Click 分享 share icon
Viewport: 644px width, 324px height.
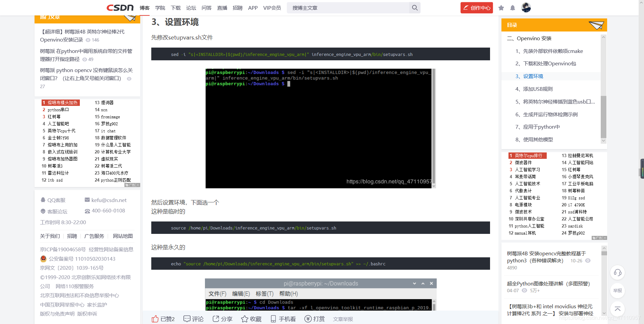coord(216,319)
